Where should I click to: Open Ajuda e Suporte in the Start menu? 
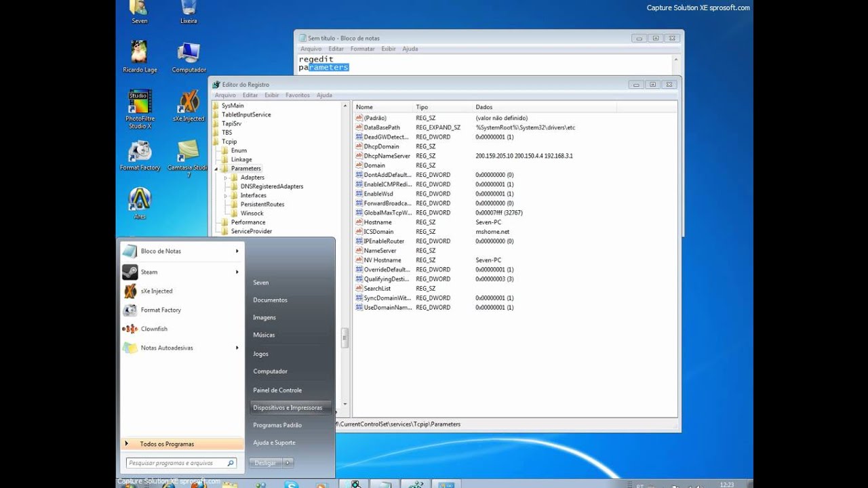tap(274, 443)
